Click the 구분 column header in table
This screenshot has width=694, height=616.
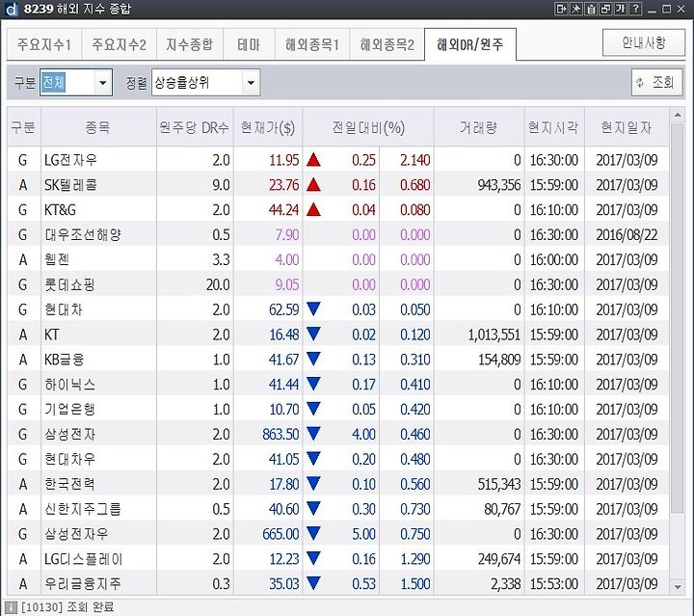pyautogui.click(x=23, y=127)
